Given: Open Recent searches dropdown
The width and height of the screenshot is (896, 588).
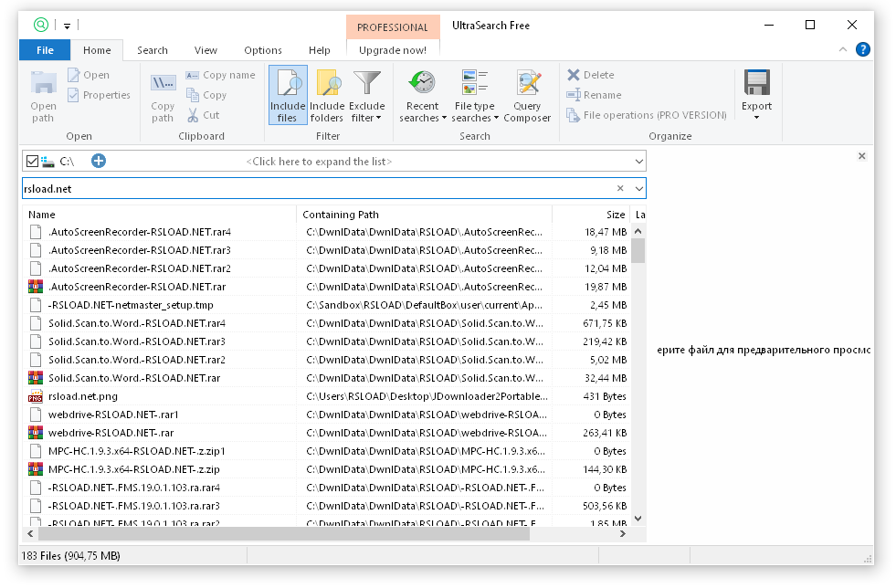Looking at the screenshot, I should click(422, 95).
